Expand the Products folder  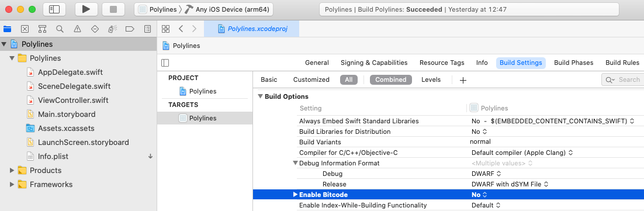(12, 170)
